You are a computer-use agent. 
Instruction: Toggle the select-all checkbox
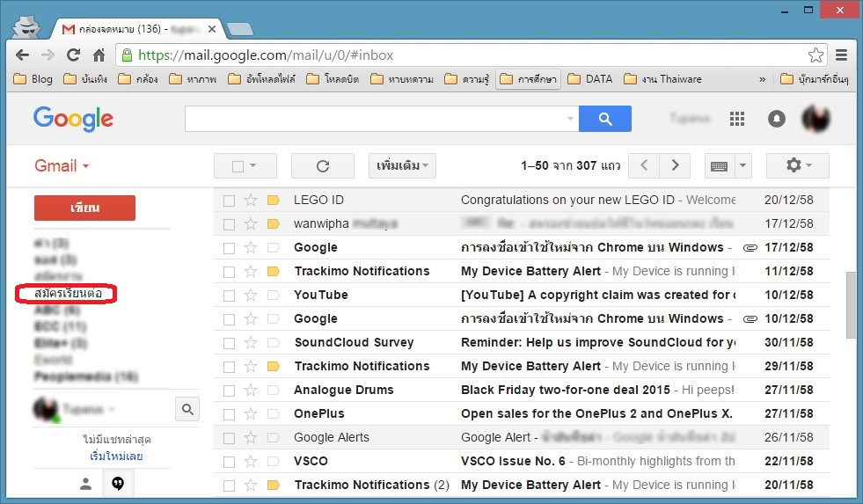[x=238, y=166]
